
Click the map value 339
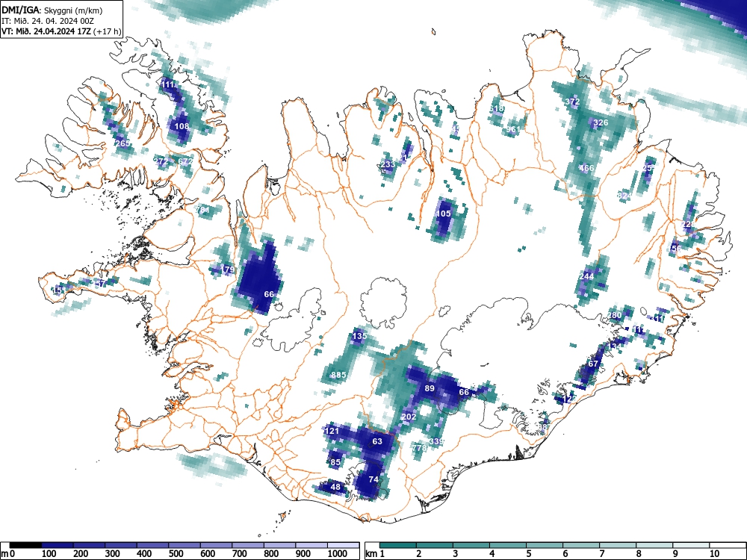pos(436,442)
